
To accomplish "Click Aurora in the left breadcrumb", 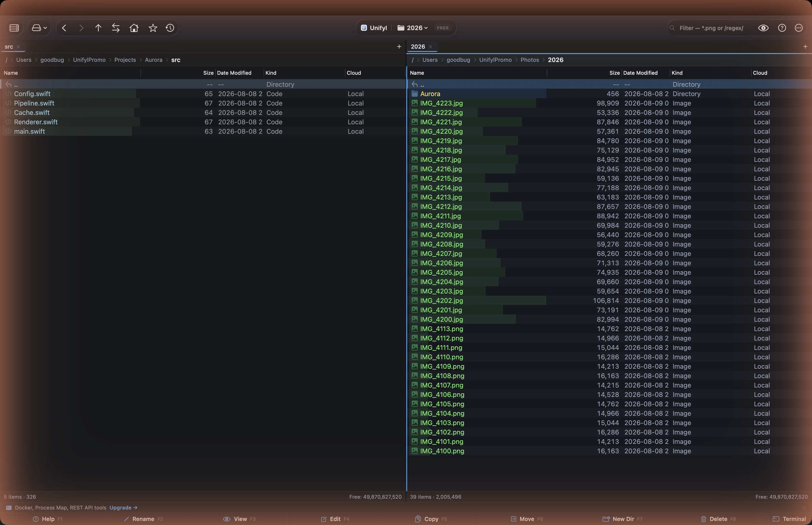I will (154, 60).
